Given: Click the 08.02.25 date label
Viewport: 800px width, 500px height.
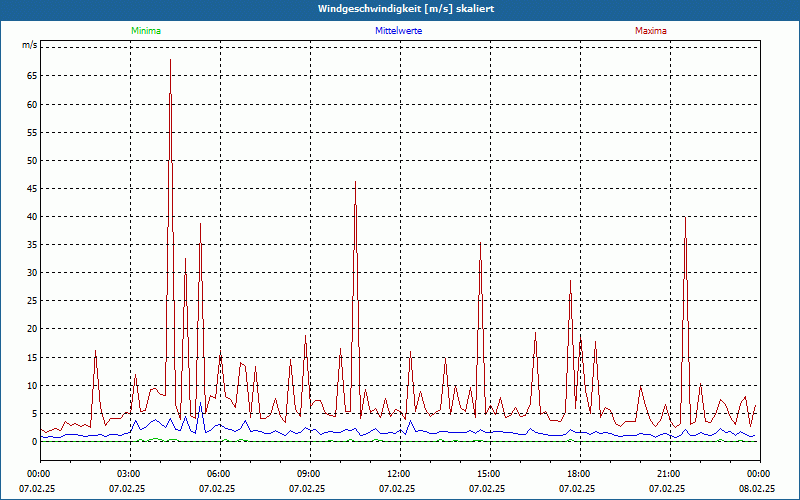Looking at the screenshot, I should [757, 489].
